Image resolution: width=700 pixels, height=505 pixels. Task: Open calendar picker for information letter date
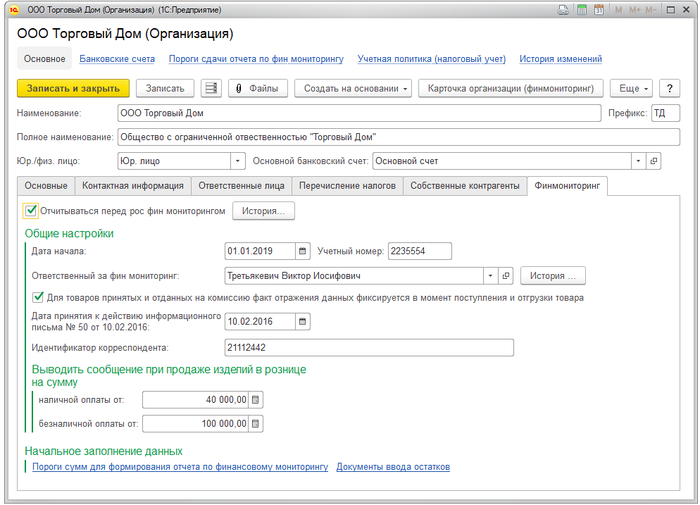[303, 322]
